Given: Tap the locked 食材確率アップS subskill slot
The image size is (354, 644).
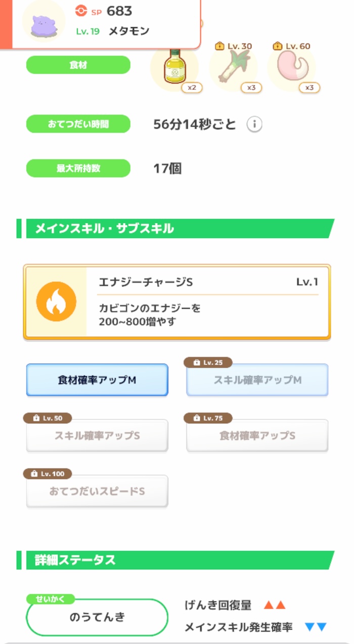Looking at the screenshot, I should click(x=256, y=435).
